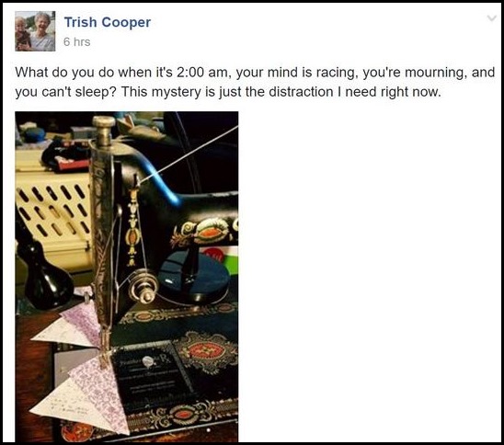Open the attached sewing machine photo
The image size is (504, 445).
coord(127,277)
